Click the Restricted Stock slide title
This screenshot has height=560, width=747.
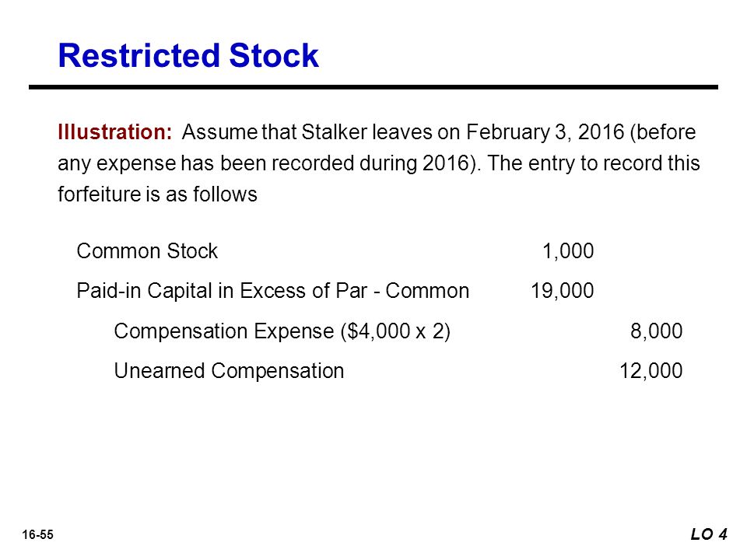coord(188,56)
